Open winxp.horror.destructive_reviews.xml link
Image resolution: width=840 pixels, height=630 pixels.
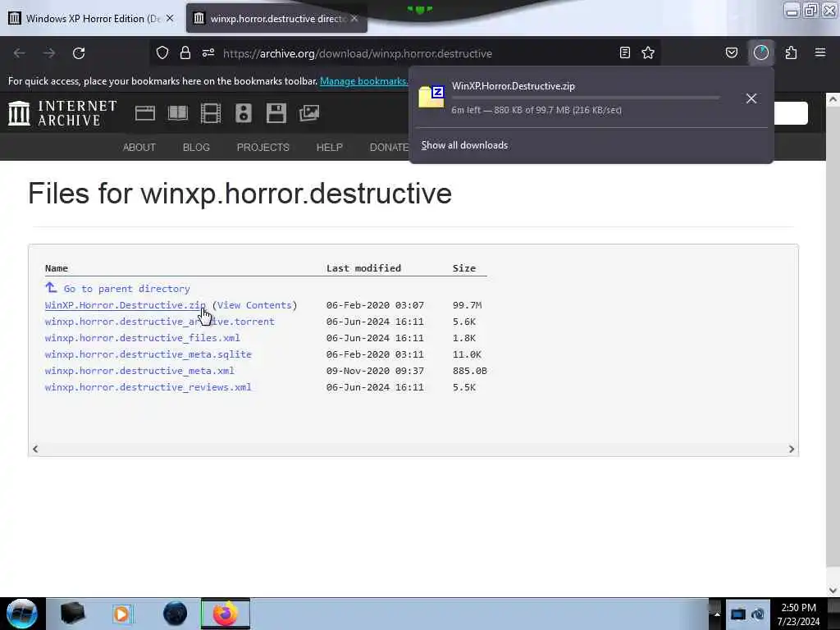coord(148,387)
